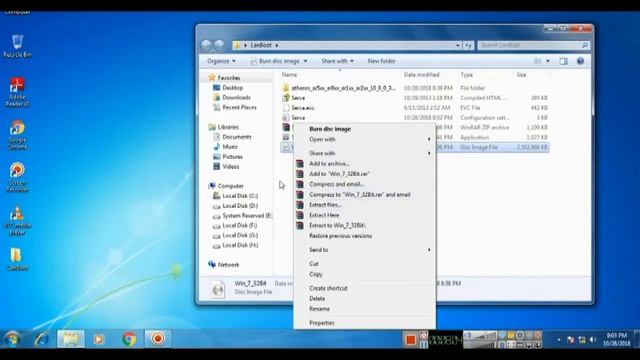
Task: Select Copy from the context menu
Action: pyautogui.click(x=364, y=274)
